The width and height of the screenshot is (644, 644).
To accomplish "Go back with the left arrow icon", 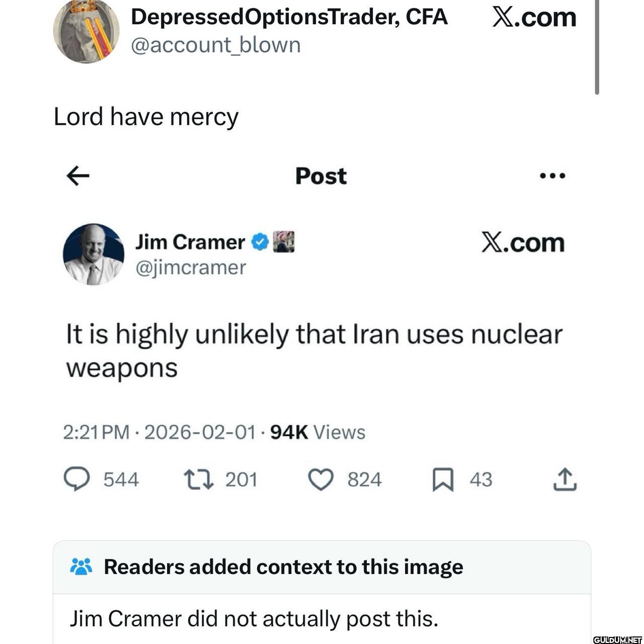I will (78, 176).
